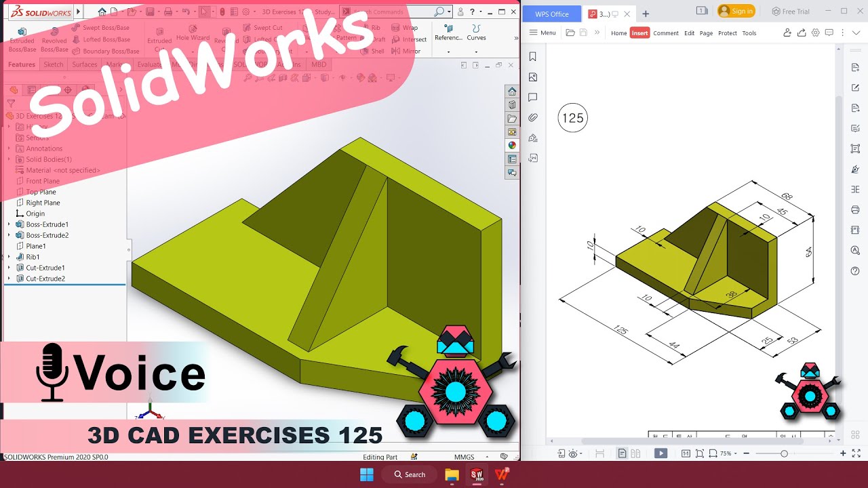Zoom in with the plus icon in WPS

coord(843,453)
